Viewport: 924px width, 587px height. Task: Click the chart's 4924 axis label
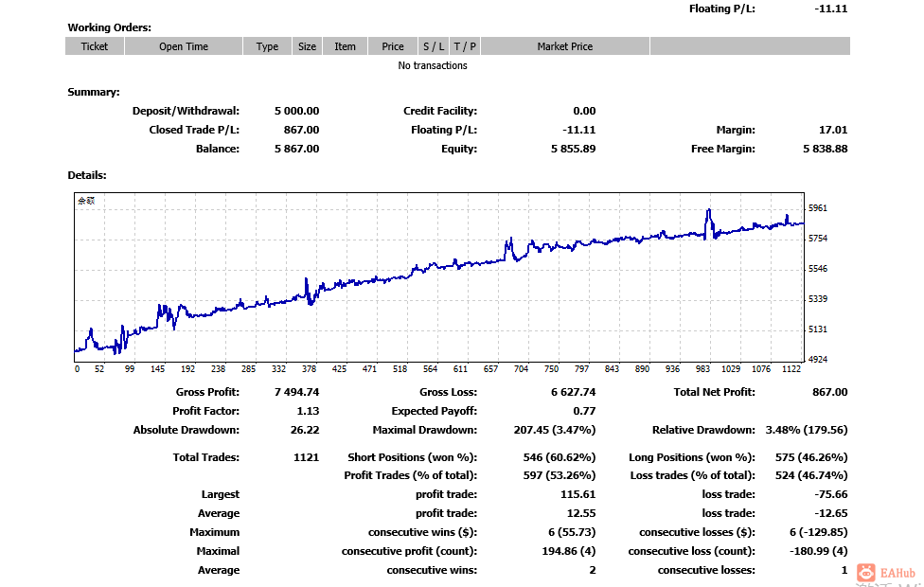[817, 359]
